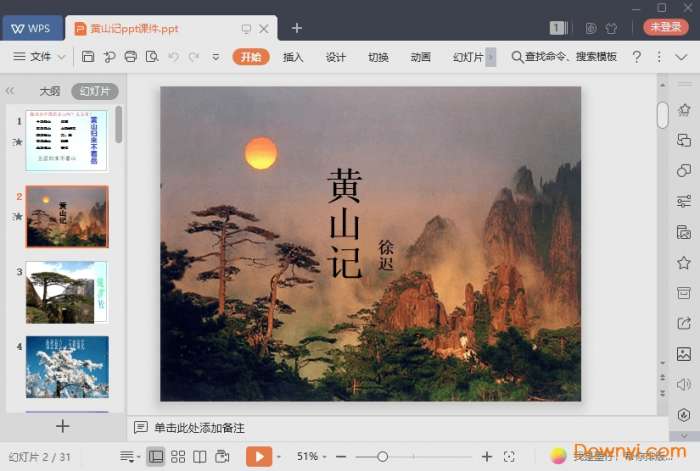This screenshot has height=471, width=700.
Task: Click the share icon in right sidebar
Action: click(x=684, y=323)
